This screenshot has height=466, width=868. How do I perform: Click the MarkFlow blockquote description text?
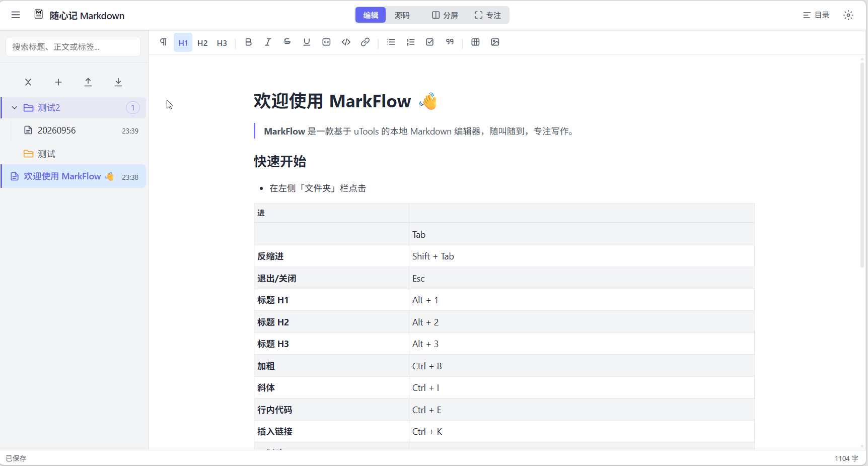[x=420, y=131]
